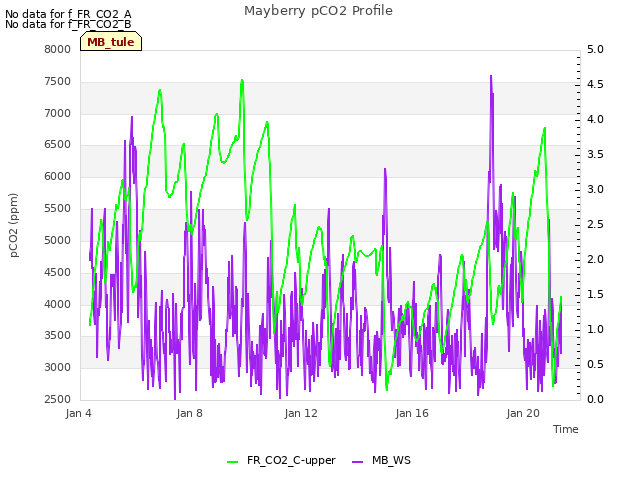Click the 2.5 right axis value
This screenshot has height=480, width=640.
click(x=595, y=224)
